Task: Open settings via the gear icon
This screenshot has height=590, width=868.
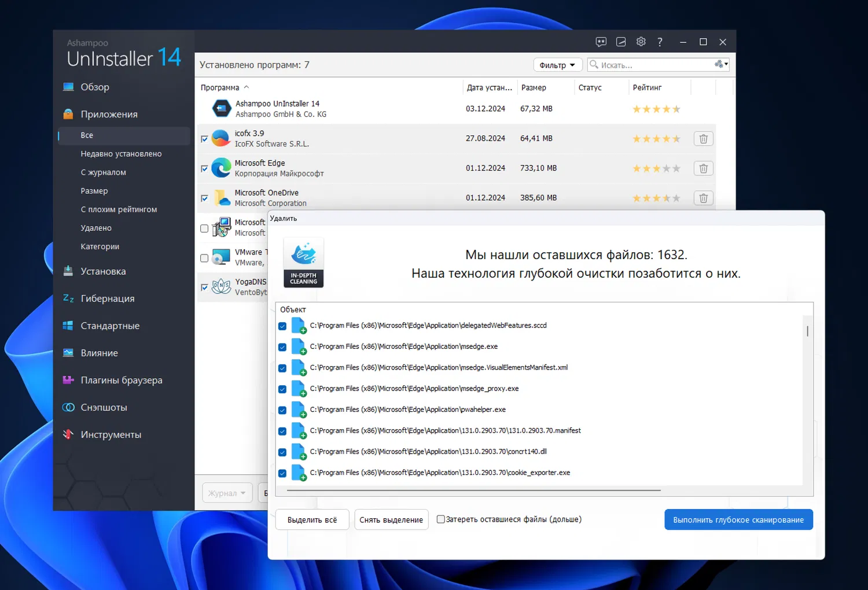Action: point(641,42)
